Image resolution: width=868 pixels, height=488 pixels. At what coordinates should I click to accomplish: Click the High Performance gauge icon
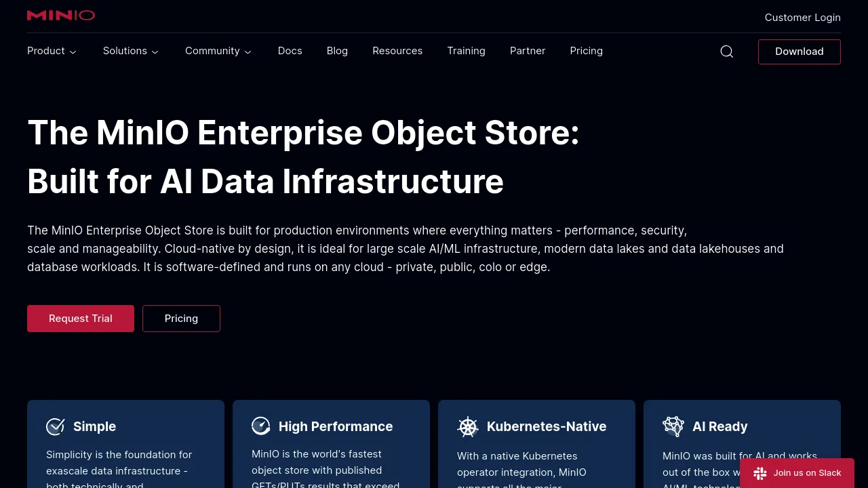(x=261, y=426)
